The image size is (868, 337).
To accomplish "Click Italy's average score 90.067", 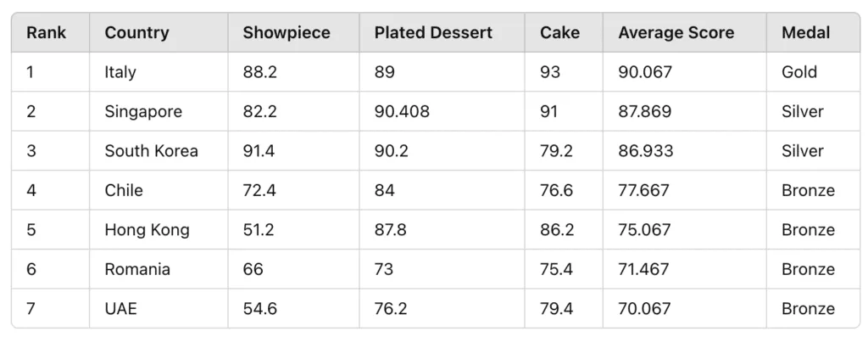I will coord(645,72).
